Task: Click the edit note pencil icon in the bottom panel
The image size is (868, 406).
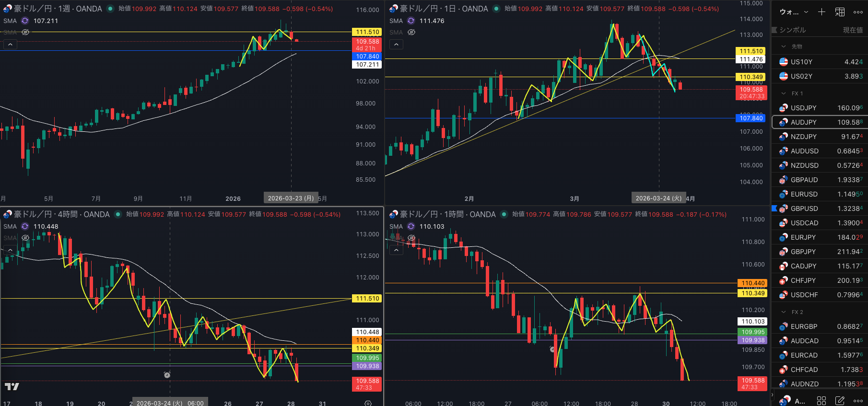Action: [840, 400]
